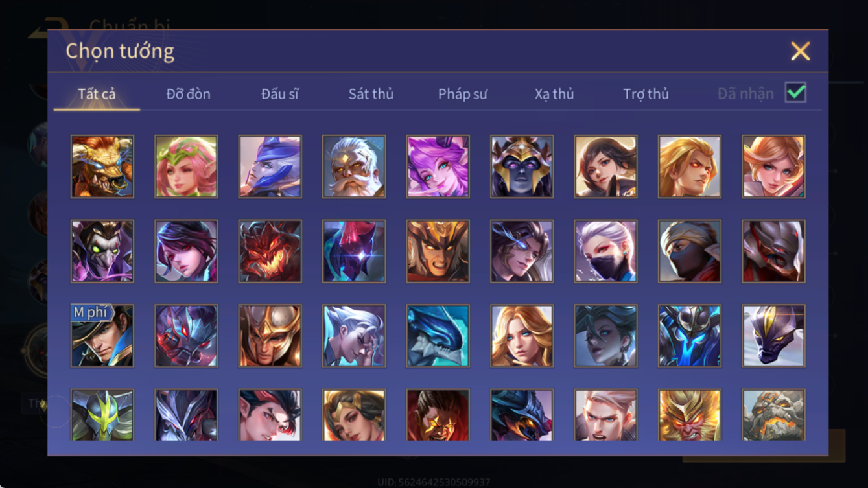Pick the purple-haired girl hero portrait

click(438, 167)
